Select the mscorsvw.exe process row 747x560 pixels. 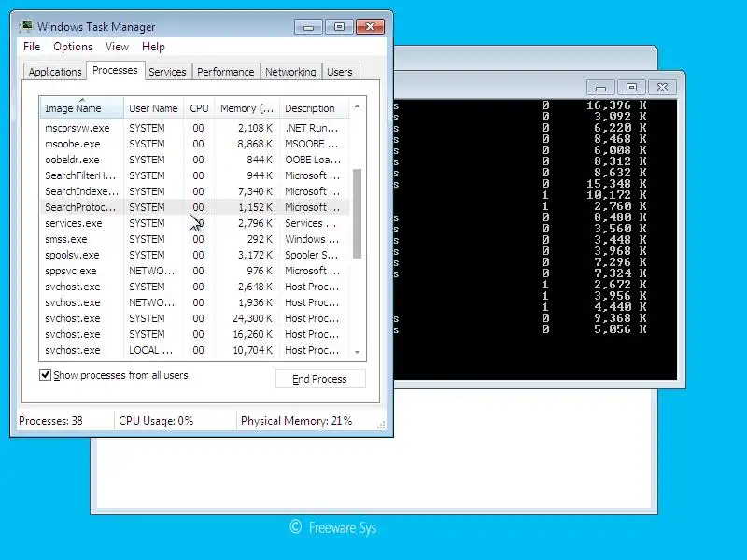click(194, 128)
